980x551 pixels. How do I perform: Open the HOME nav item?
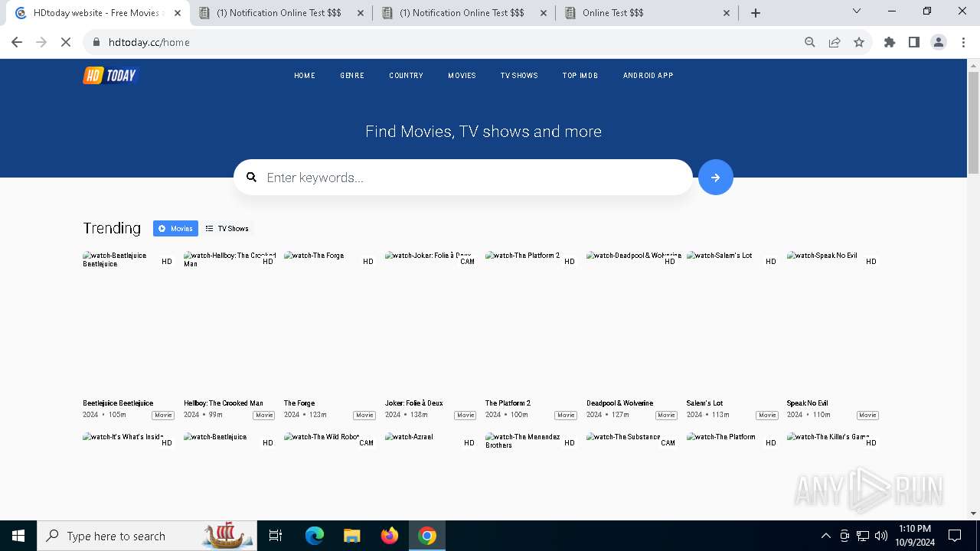tap(305, 76)
